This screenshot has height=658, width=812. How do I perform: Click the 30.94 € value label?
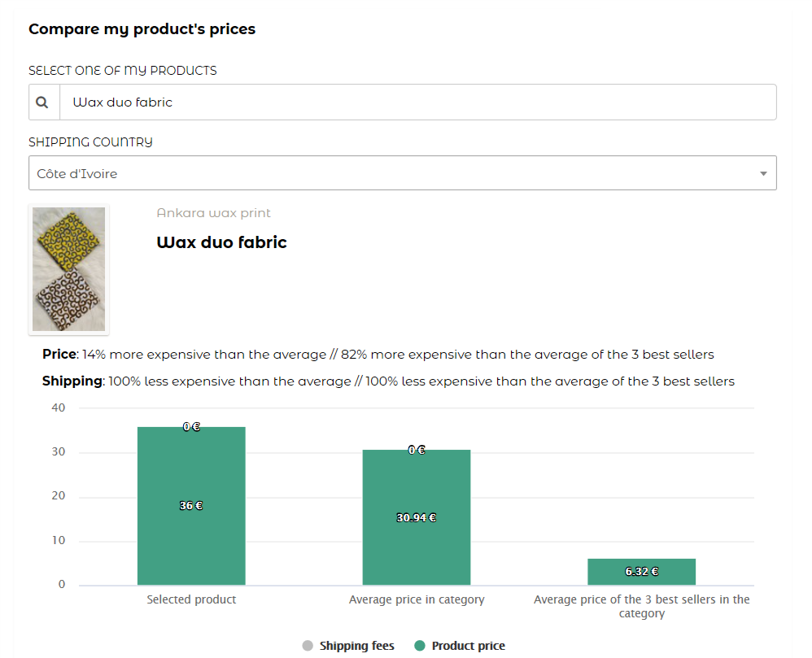(x=416, y=517)
